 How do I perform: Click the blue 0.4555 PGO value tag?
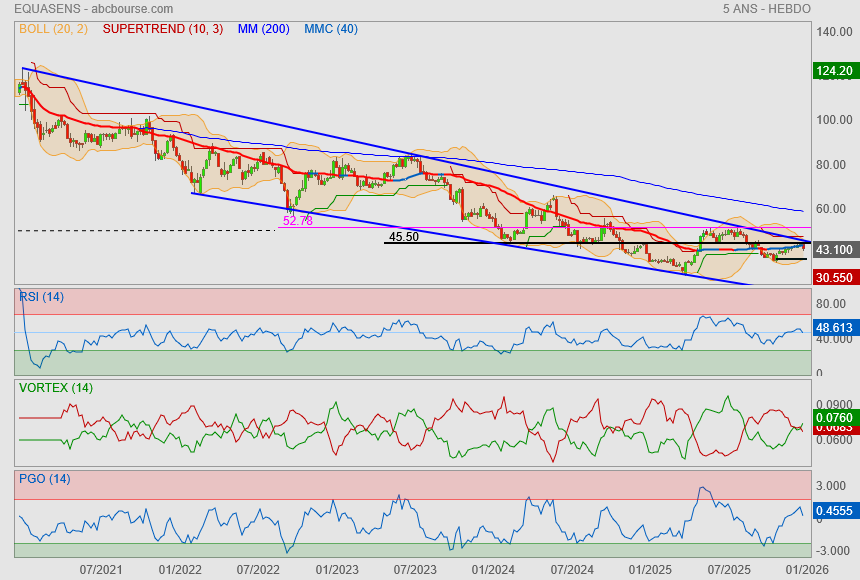(833, 509)
